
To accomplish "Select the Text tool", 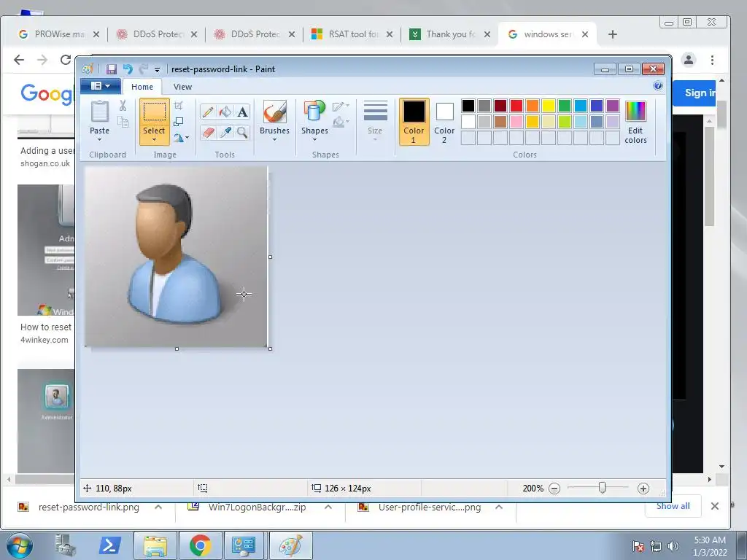I will [242, 112].
